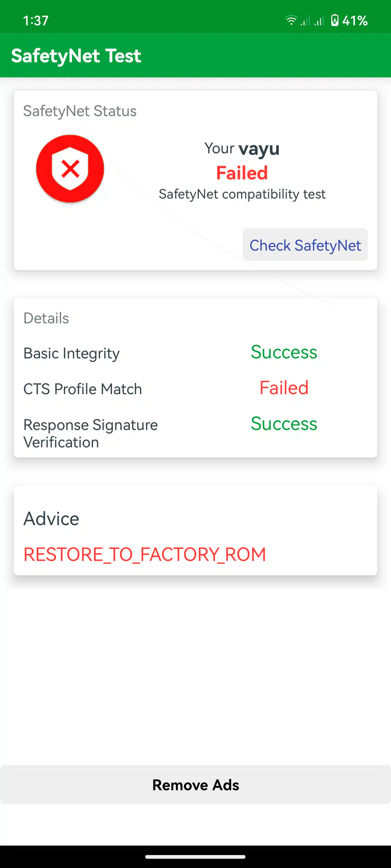Screen dimensions: 391x868
Task: Tap the CTS Profile Match label
Action: 83,389
